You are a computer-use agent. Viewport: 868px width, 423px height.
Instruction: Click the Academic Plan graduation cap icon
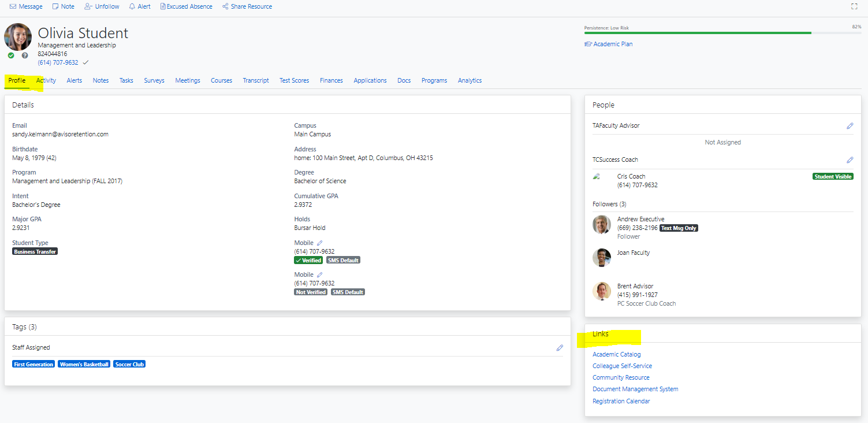pyautogui.click(x=588, y=44)
